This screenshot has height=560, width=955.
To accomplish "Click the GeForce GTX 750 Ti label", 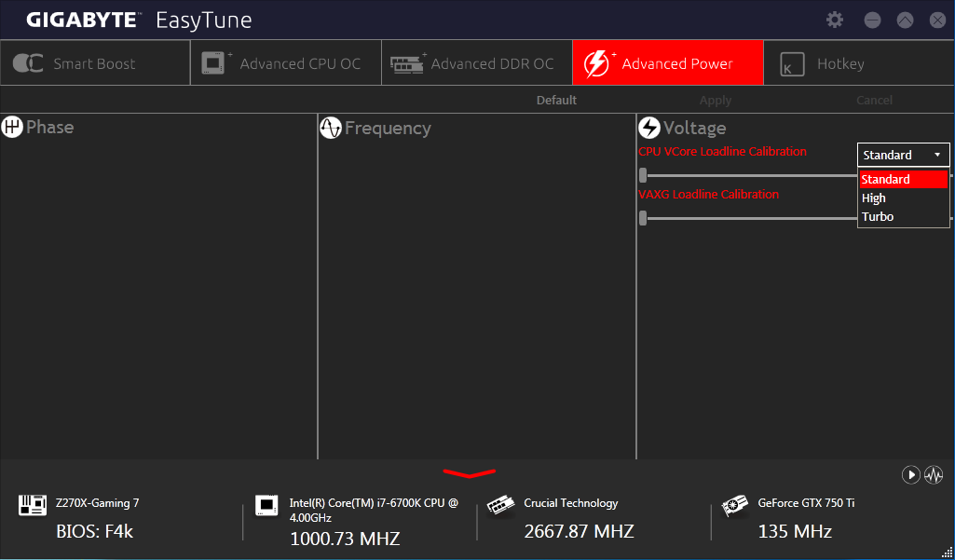I will click(806, 503).
